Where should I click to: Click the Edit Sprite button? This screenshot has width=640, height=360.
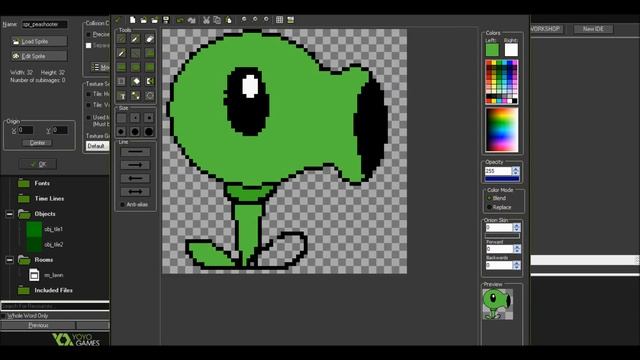[39, 56]
